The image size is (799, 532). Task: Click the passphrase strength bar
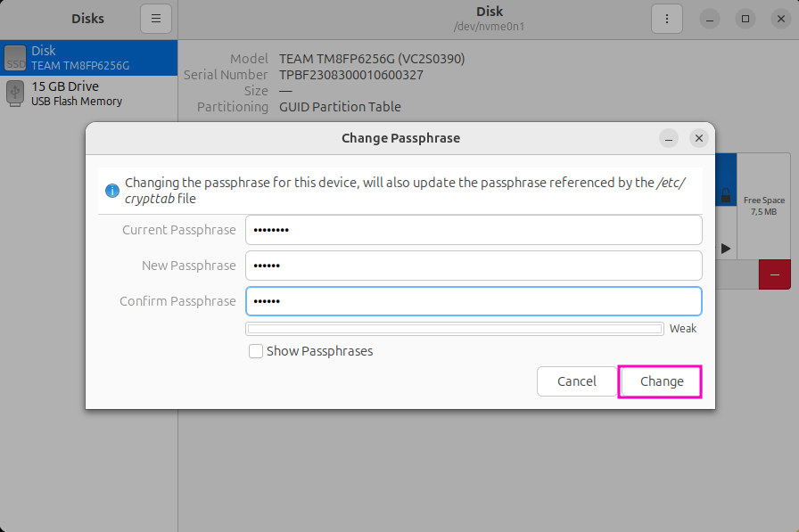tap(455, 329)
